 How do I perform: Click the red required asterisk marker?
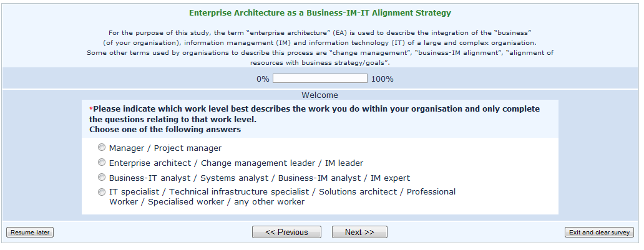[91, 109]
